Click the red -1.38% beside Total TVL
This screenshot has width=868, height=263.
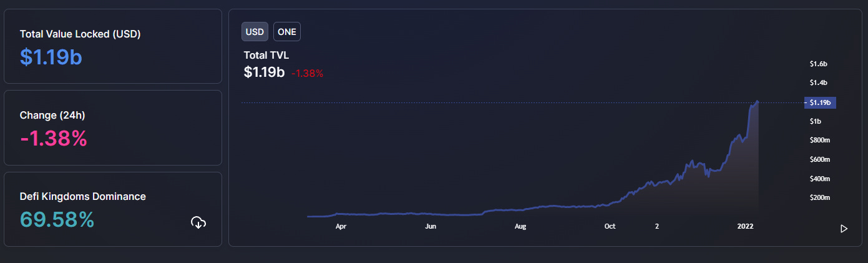pos(307,73)
